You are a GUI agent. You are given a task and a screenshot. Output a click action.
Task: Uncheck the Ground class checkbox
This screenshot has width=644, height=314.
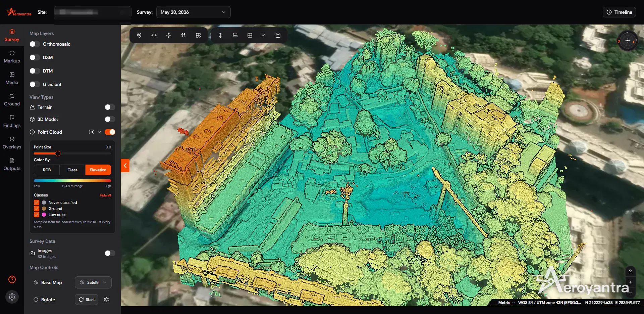[37, 209]
